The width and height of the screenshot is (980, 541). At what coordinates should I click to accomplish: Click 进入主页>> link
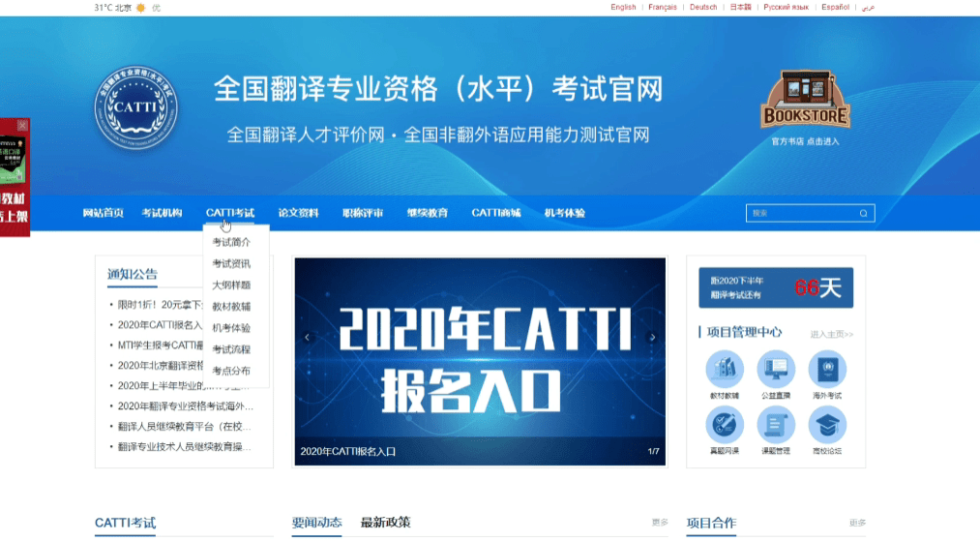831,334
